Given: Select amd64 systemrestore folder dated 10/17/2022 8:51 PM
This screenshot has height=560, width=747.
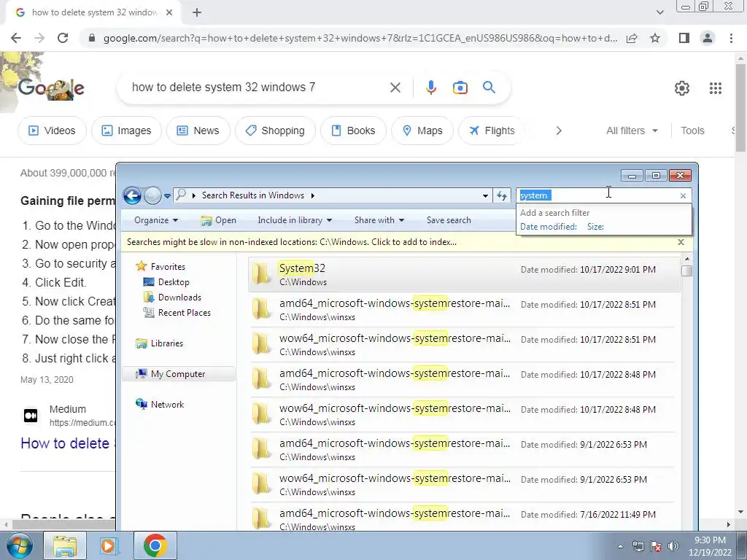Looking at the screenshot, I should click(462, 309).
